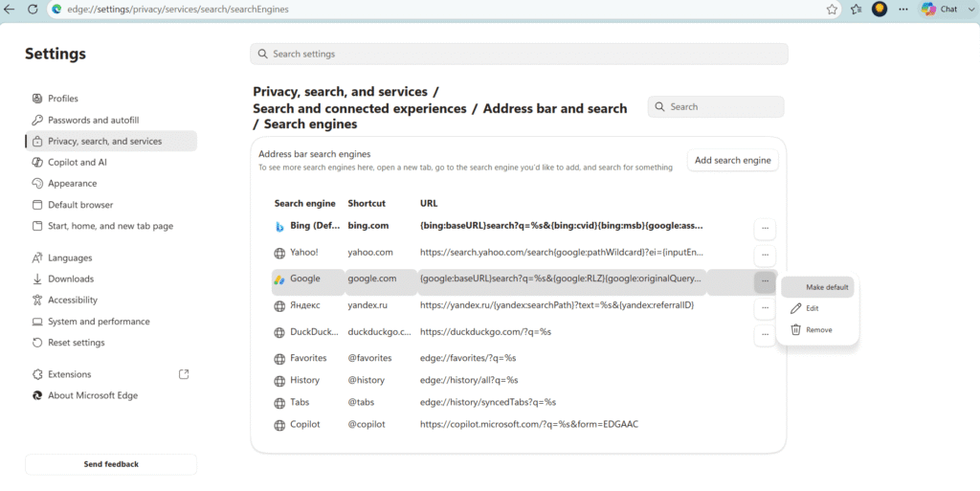This screenshot has width=980, height=491.
Task: Click more actions button for Google row
Action: pos(765,281)
